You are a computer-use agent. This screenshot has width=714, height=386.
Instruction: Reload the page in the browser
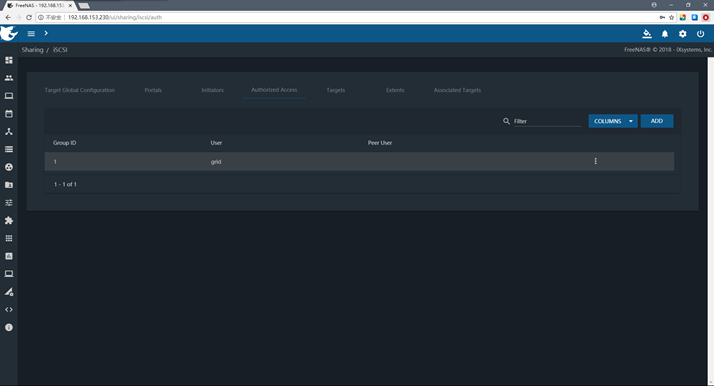pos(29,17)
